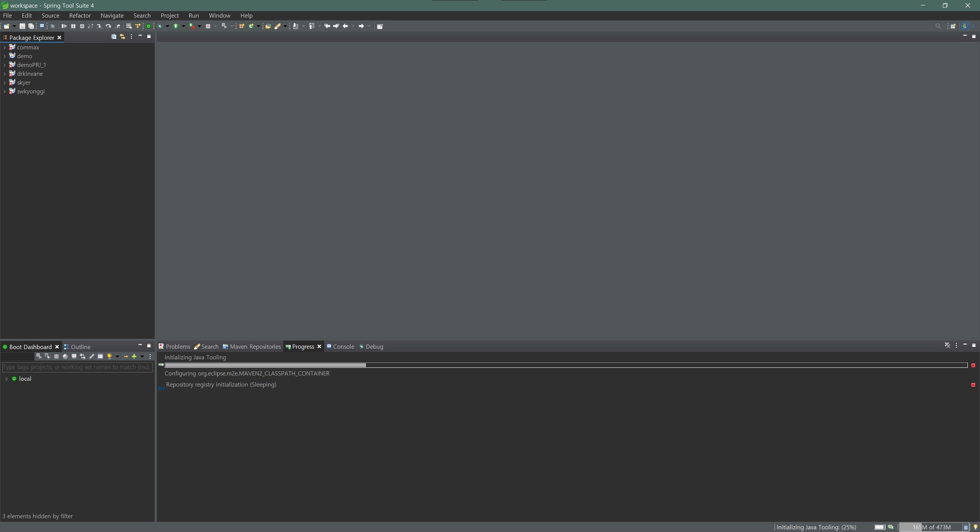Click the Debug bug toolbar icon
Image resolution: width=980 pixels, height=532 pixels.
160,26
